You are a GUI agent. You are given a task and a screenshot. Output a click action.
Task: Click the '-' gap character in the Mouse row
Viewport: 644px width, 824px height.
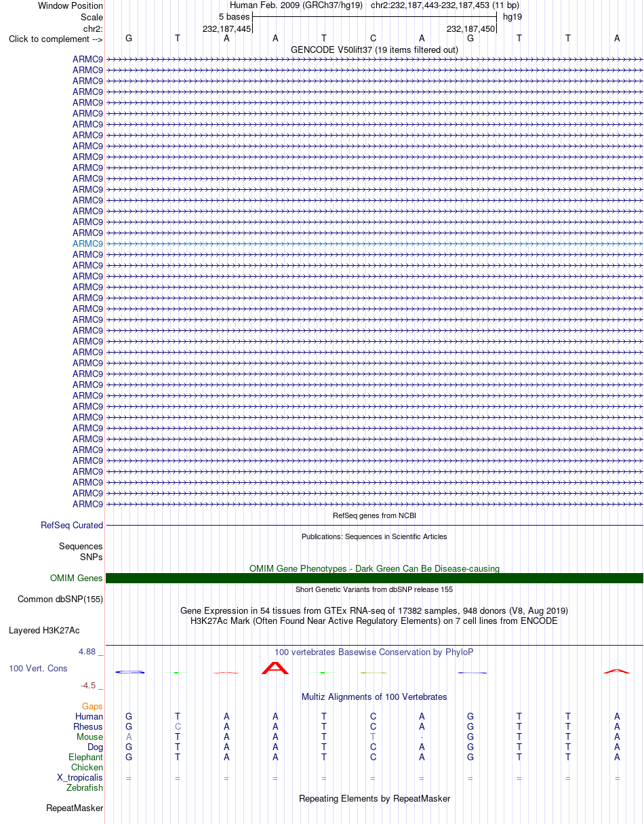point(422,737)
